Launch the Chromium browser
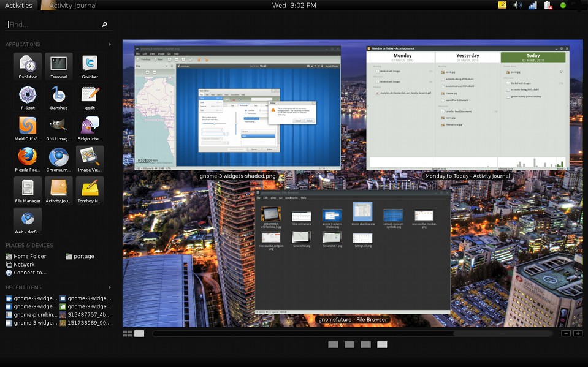 tap(59, 159)
